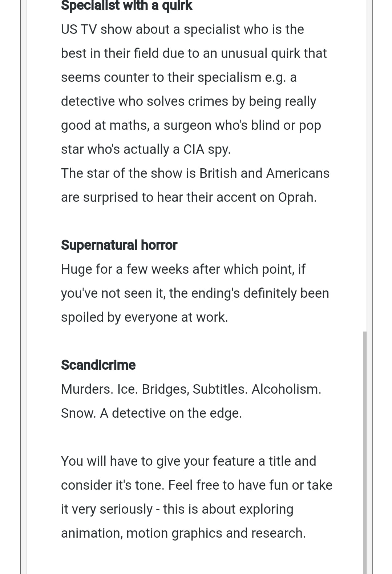This screenshot has width=392, height=574.
Task: Click the line starting "US TV show about"
Action: [182, 29]
